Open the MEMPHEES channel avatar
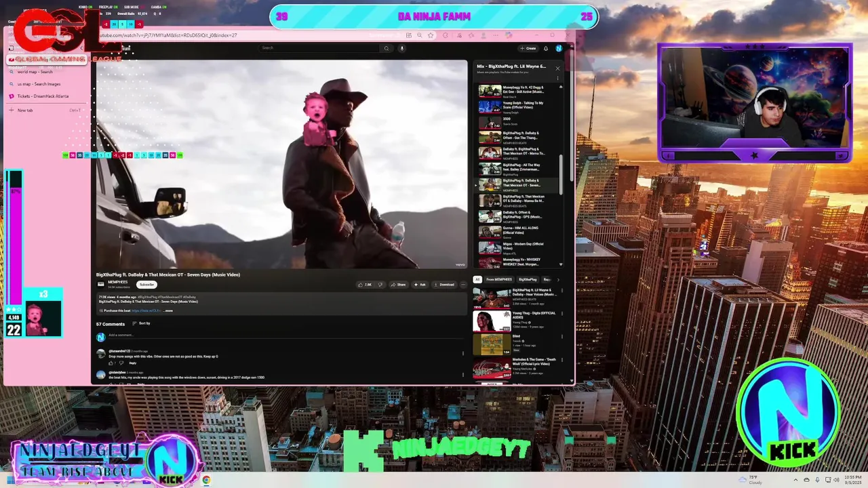 pyautogui.click(x=101, y=284)
